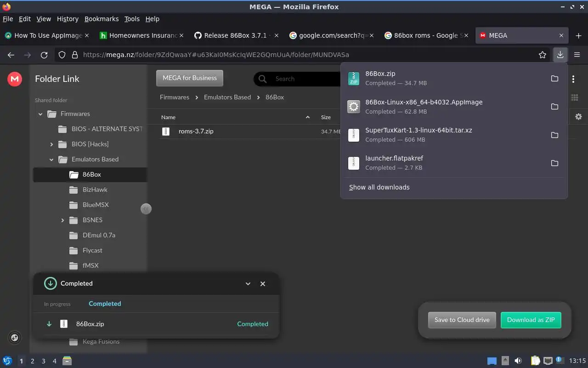Viewport: 588px width, 368px height.
Task: Open Firefox hamburger application menu
Action: tap(577, 55)
